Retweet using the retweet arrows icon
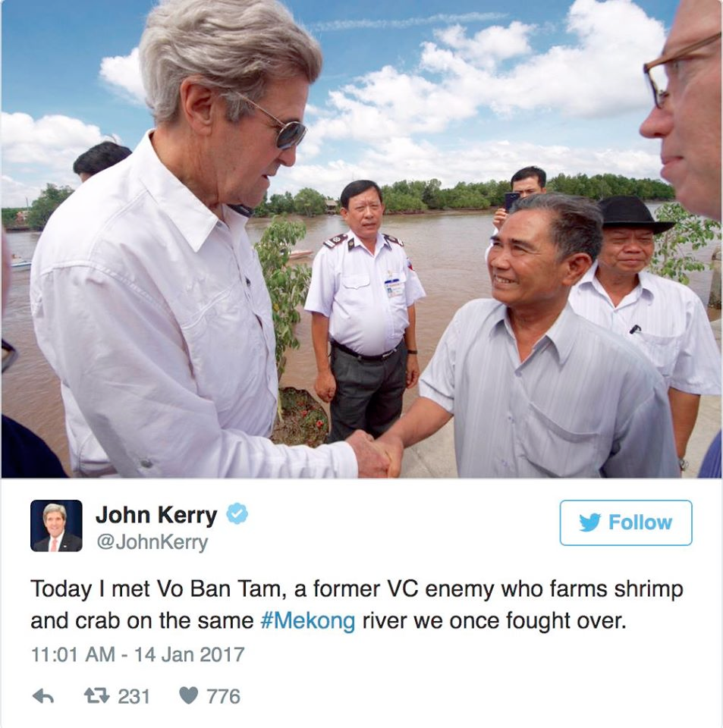723x728 pixels. 96,696
